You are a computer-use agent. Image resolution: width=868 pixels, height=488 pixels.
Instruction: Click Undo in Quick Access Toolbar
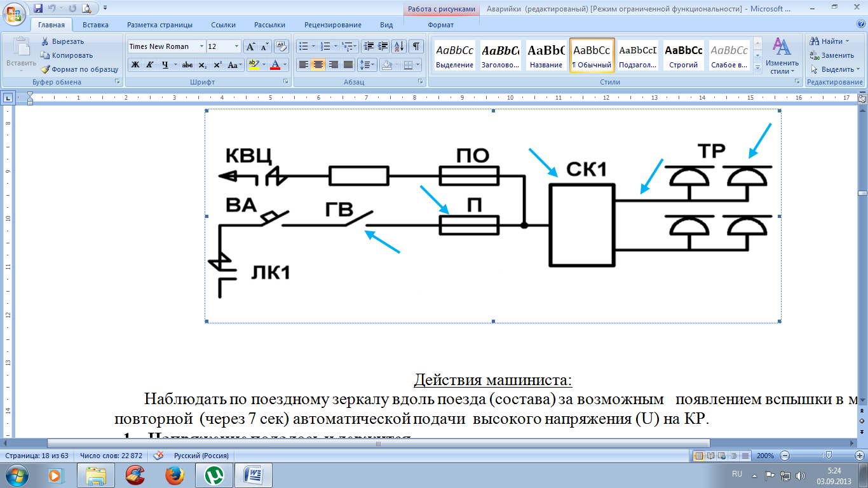[51, 8]
